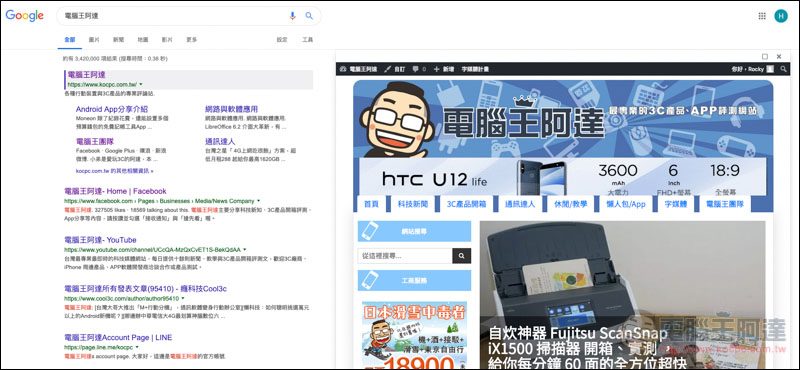The width and height of the screenshot is (800, 370).
Task: Open 字媒體計畫 in the admin bar
Action: (475, 69)
